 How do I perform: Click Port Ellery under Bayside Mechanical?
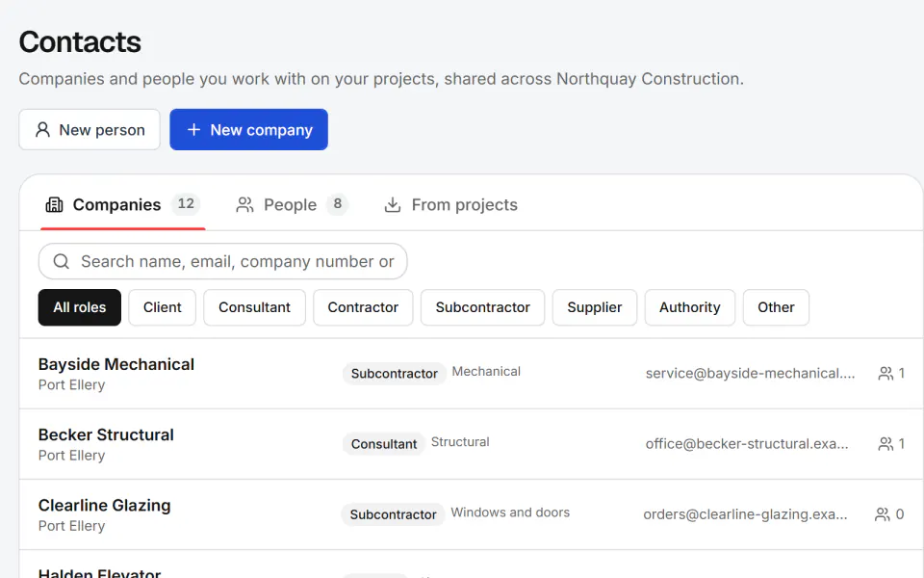71,385
